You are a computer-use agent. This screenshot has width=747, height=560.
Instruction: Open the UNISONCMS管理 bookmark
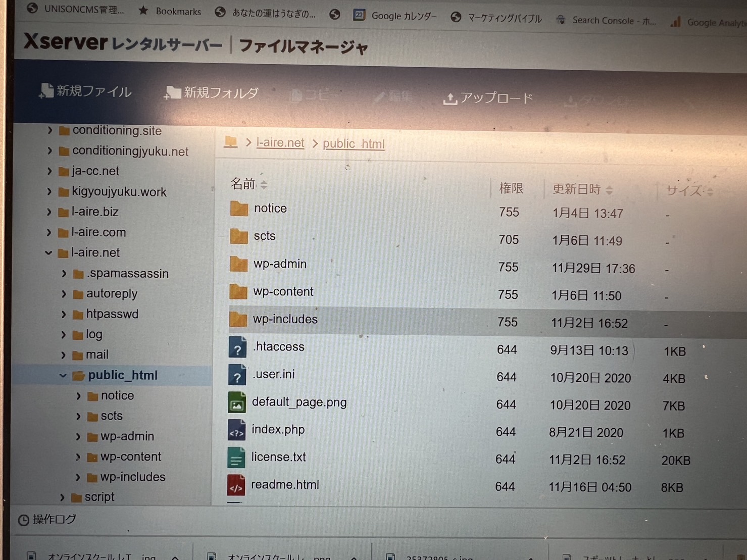pyautogui.click(x=75, y=9)
